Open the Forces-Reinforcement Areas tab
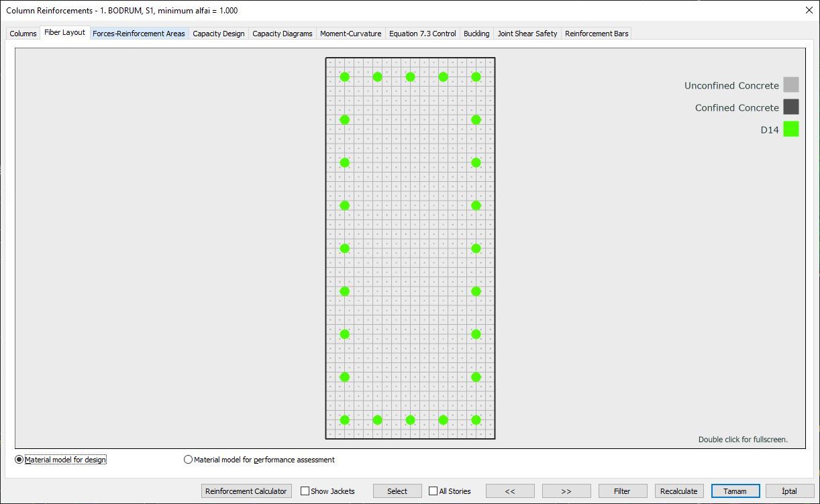This screenshot has width=820, height=504. pos(139,33)
